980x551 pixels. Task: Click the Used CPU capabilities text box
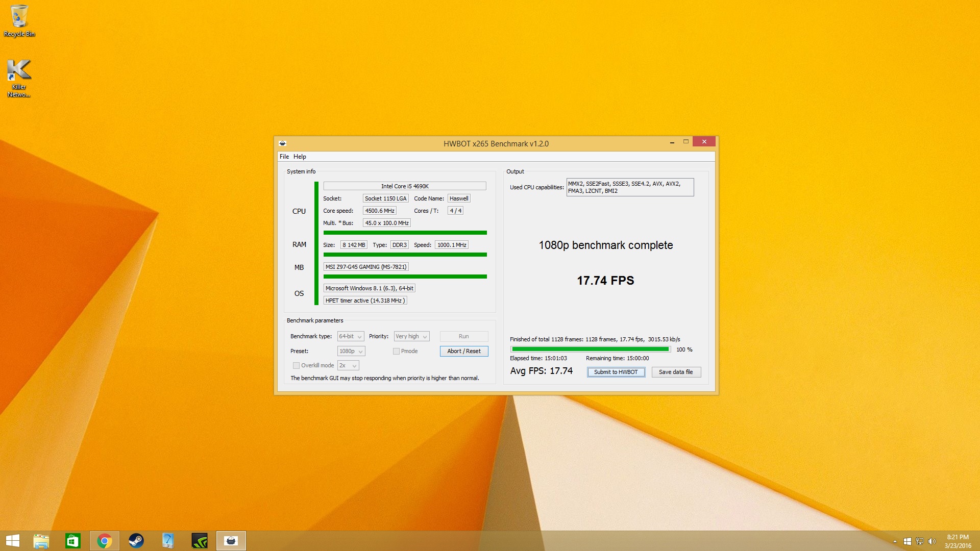tap(630, 187)
